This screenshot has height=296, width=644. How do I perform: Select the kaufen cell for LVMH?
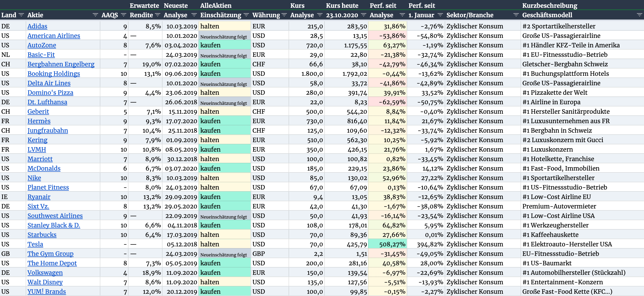[x=225, y=149]
